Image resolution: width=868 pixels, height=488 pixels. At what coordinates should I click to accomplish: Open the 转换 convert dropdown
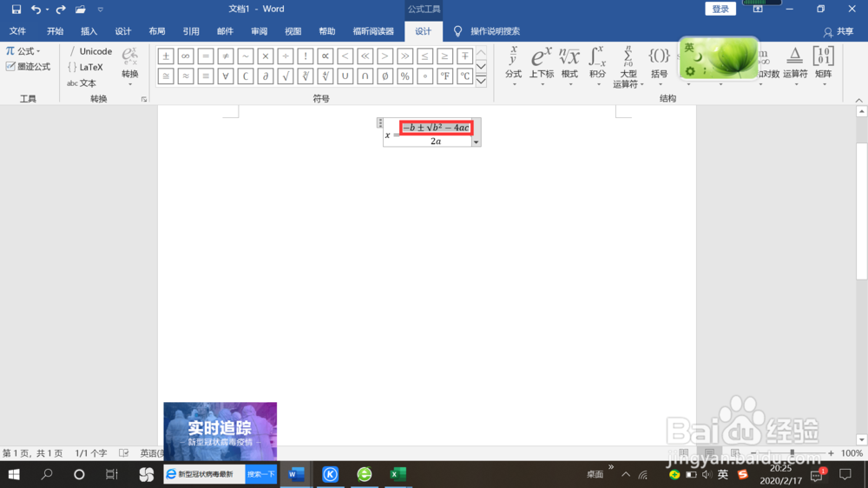130,67
